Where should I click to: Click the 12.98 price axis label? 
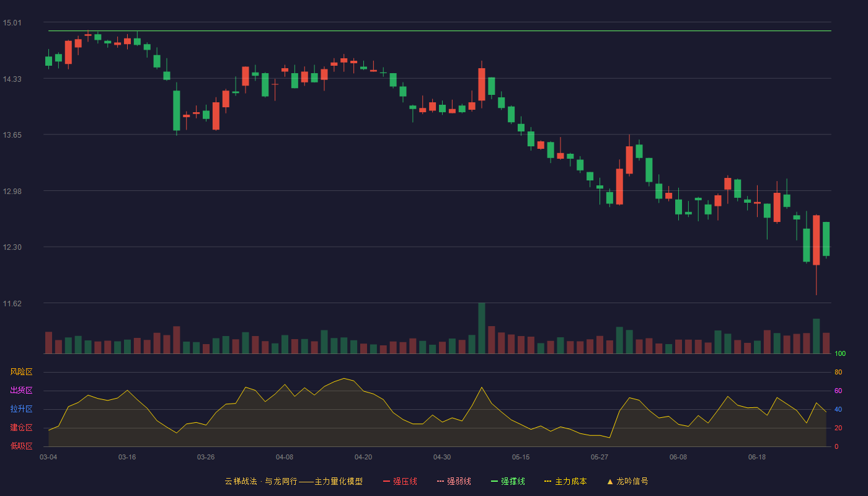click(12, 191)
